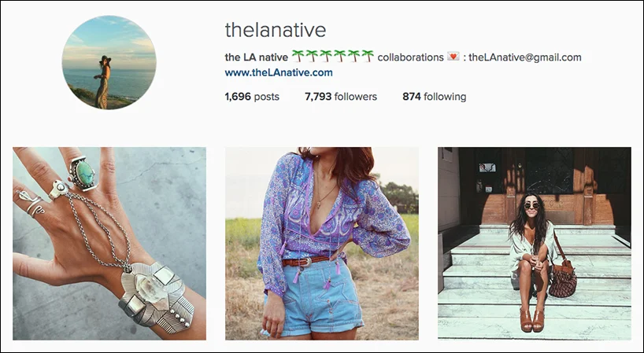
Task: Click the last palm tree emoji in bio
Action: [368, 56]
